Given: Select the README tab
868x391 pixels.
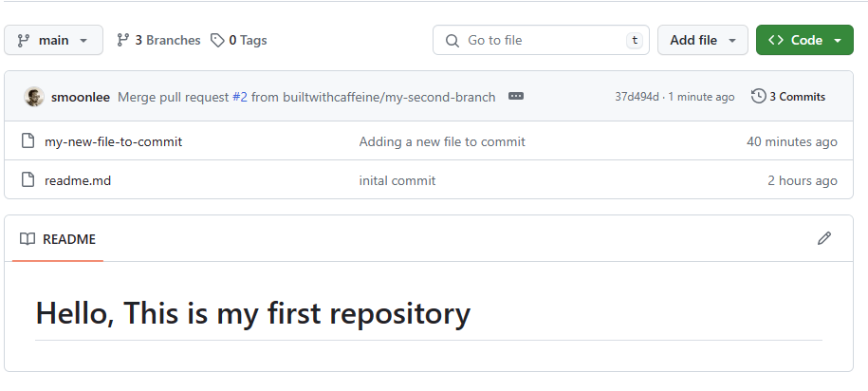Looking at the screenshot, I should (58, 239).
